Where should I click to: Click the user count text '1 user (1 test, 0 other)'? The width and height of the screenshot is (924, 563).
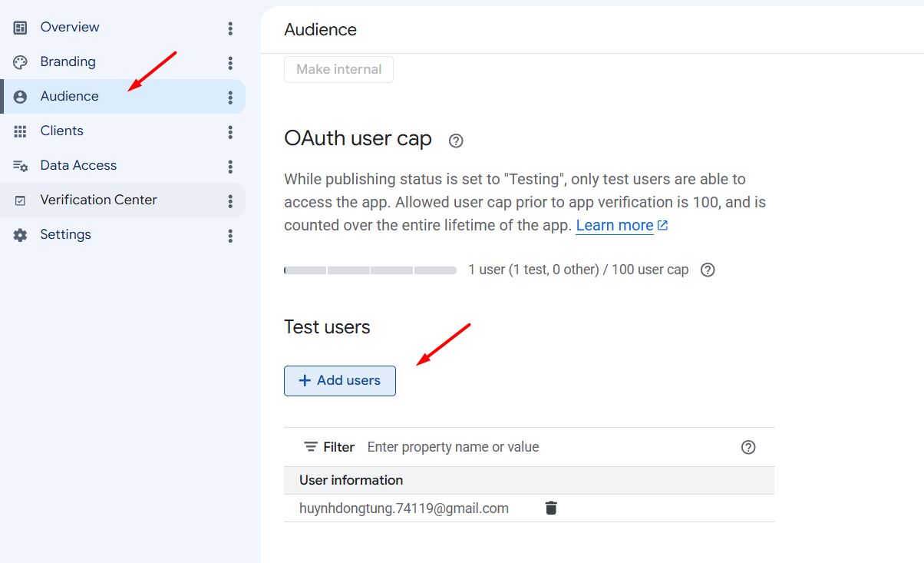[x=533, y=270]
